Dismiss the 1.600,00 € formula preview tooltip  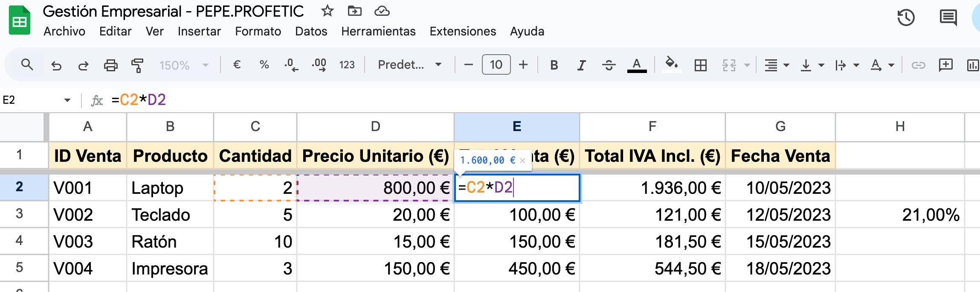click(x=522, y=161)
